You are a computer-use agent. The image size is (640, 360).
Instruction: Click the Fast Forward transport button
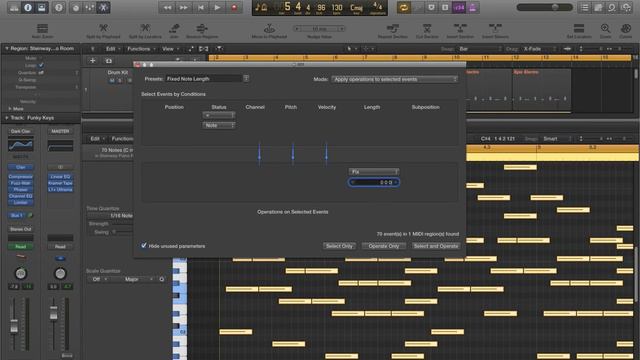[184, 8]
